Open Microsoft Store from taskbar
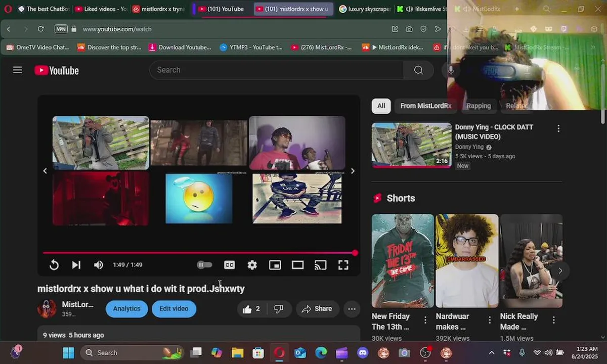 tap(258, 353)
